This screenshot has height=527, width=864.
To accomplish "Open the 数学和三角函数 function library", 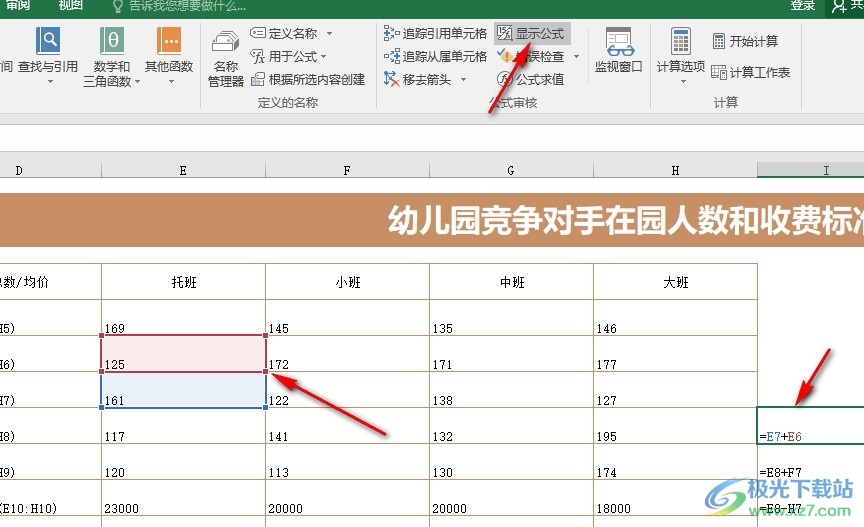I will point(112,55).
